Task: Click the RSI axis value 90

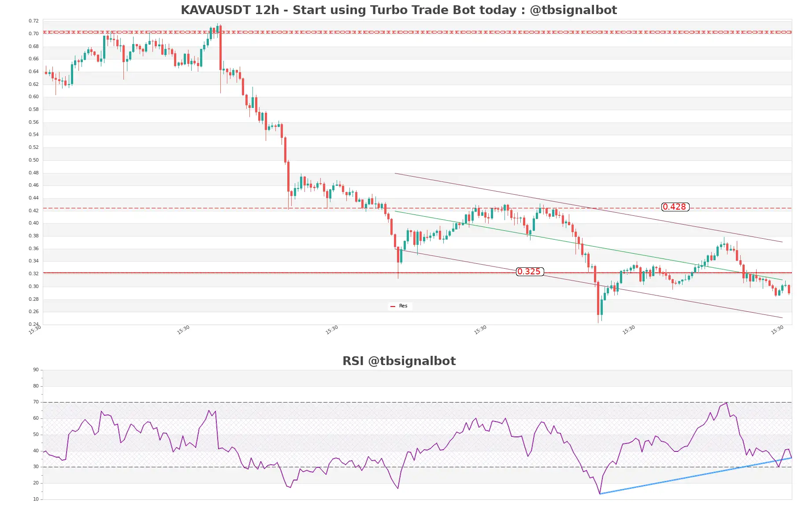Action: pyautogui.click(x=36, y=369)
